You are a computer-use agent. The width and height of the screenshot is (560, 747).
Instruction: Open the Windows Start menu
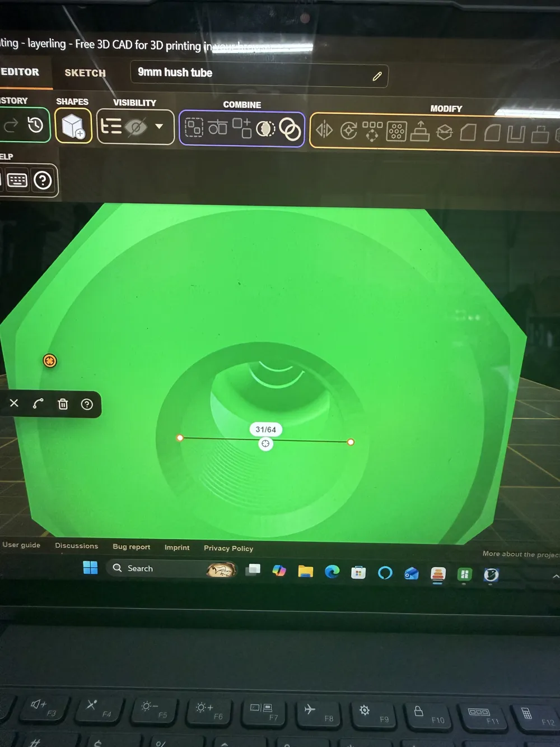pos(90,568)
